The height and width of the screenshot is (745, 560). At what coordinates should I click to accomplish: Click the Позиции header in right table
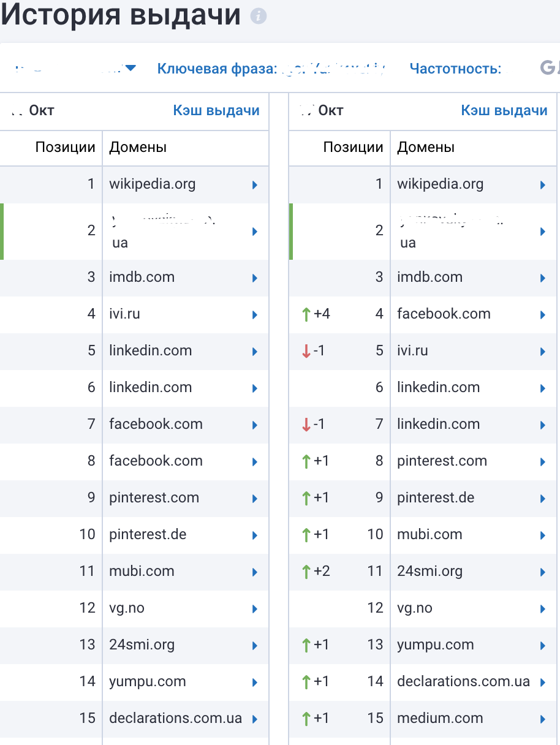click(x=353, y=147)
